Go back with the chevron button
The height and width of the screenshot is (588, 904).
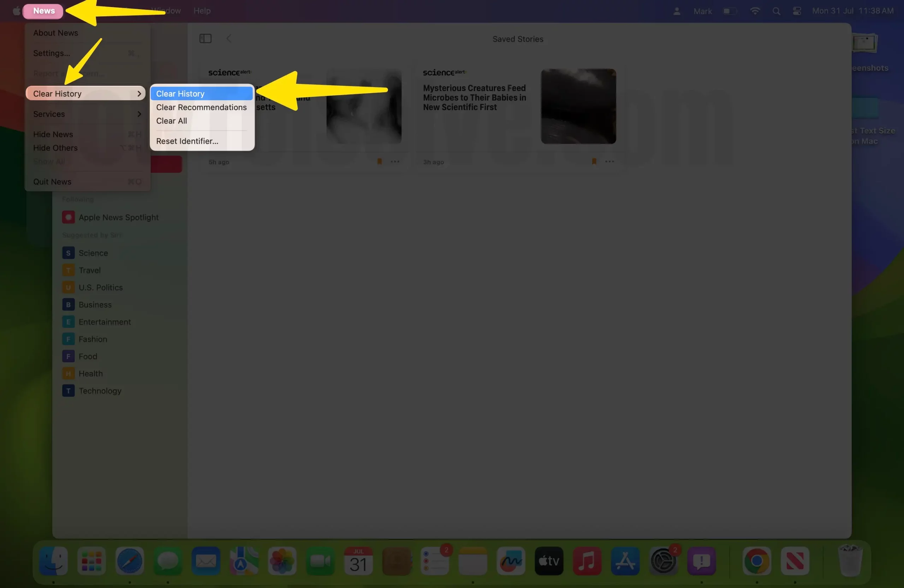click(229, 38)
